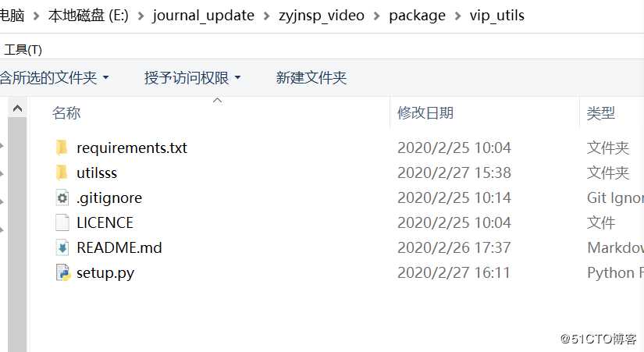Click the .gitignore gear file icon

62,198
